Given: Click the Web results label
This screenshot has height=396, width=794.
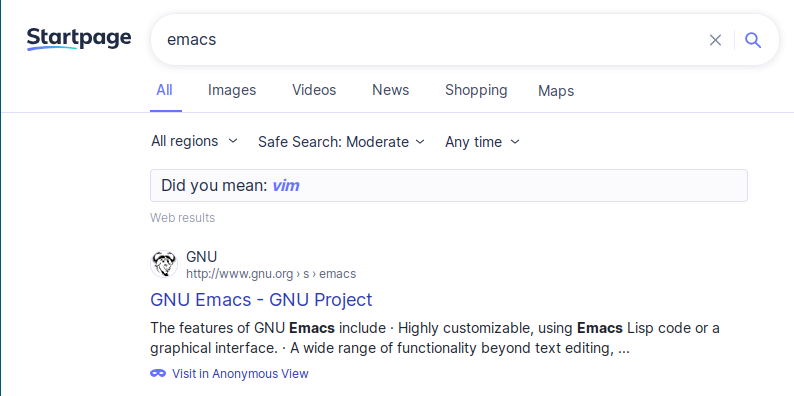Looking at the screenshot, I should click(183, 218).
